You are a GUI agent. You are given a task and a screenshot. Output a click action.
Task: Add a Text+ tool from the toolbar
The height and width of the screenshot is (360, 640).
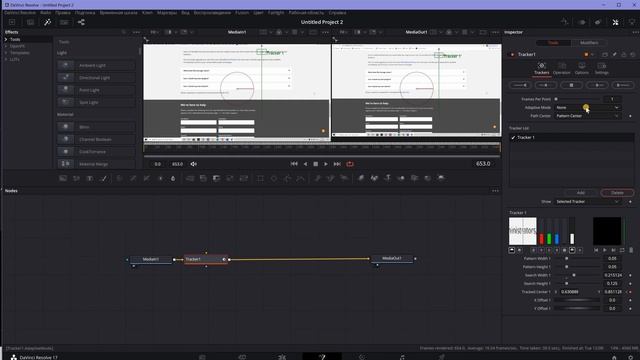click(x=90, y=178)
